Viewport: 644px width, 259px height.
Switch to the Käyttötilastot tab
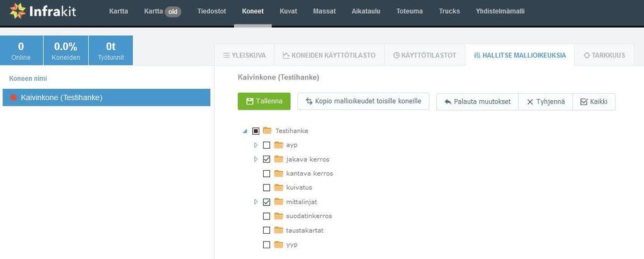click(x=425, y=55)
